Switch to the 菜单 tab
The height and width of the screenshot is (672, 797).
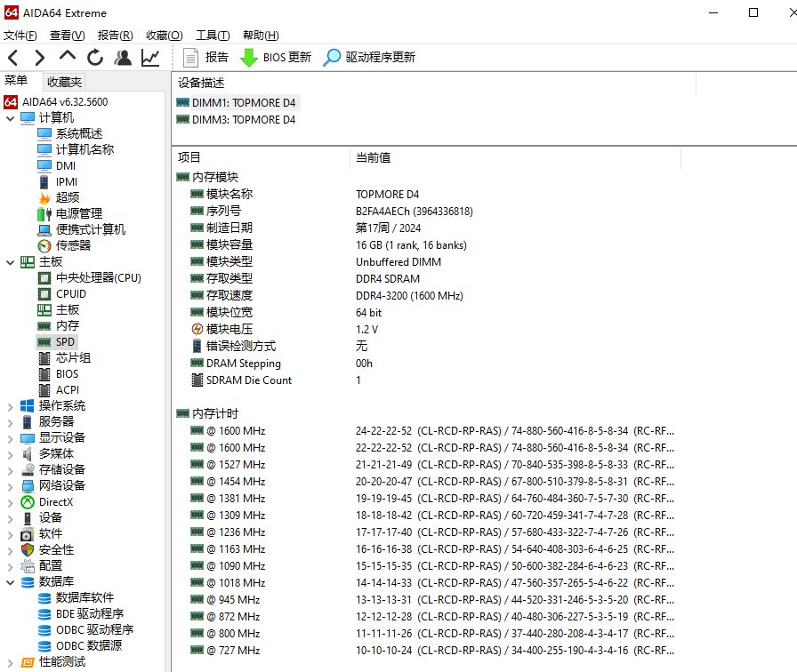16,81
